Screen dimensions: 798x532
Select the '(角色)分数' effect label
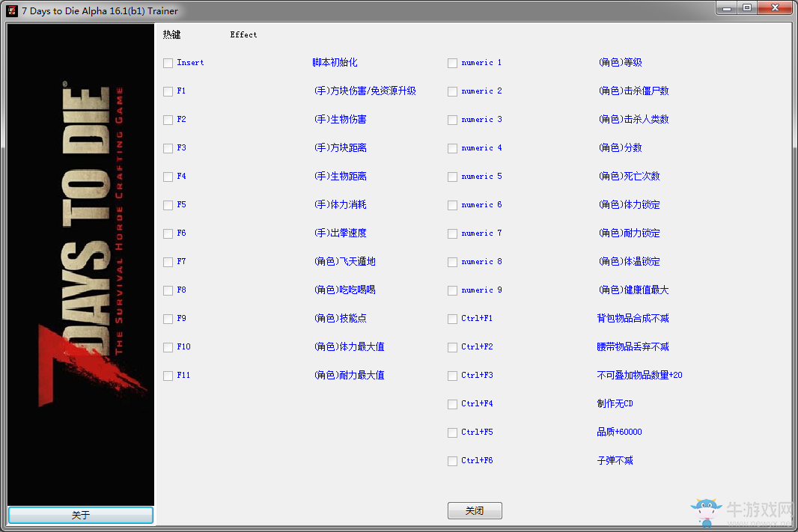click(621, 148)
